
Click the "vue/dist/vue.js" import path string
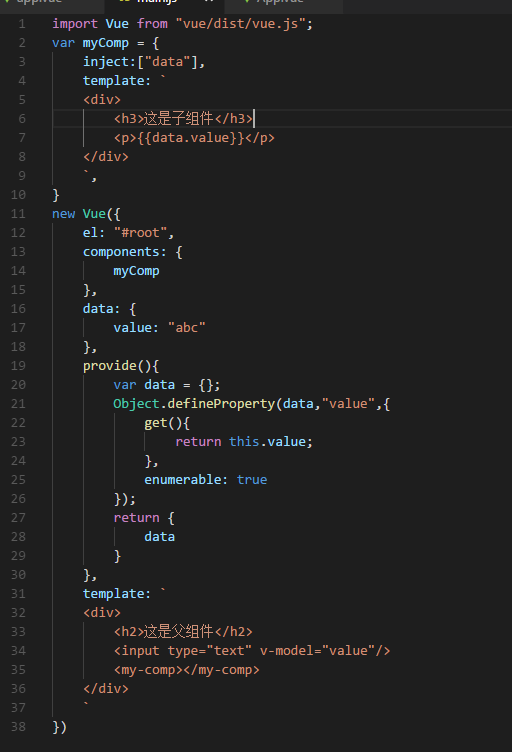240,24
